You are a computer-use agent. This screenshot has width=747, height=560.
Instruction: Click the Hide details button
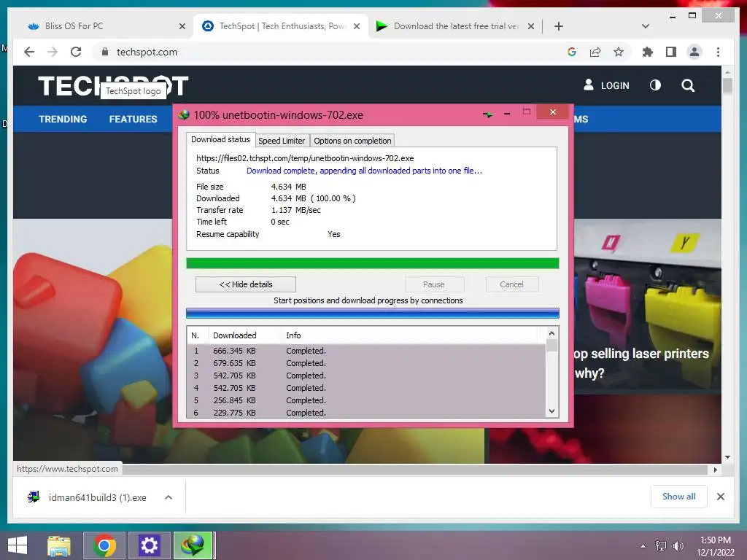245,284
